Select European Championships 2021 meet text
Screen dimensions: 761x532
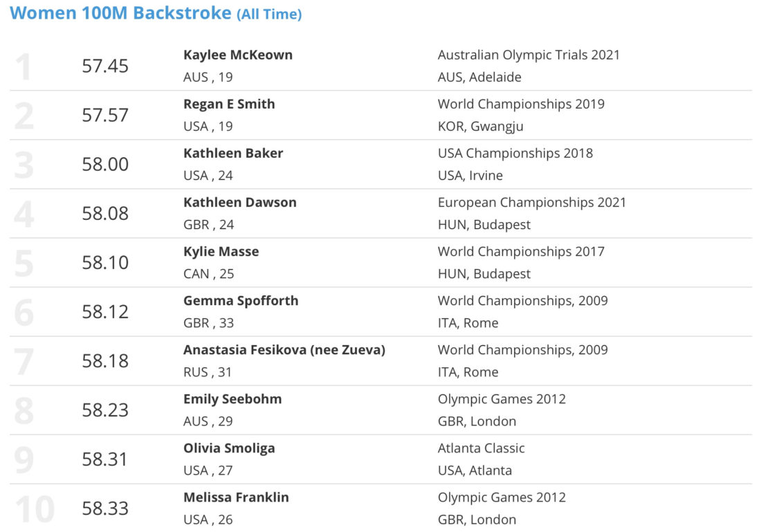[532, 203]
